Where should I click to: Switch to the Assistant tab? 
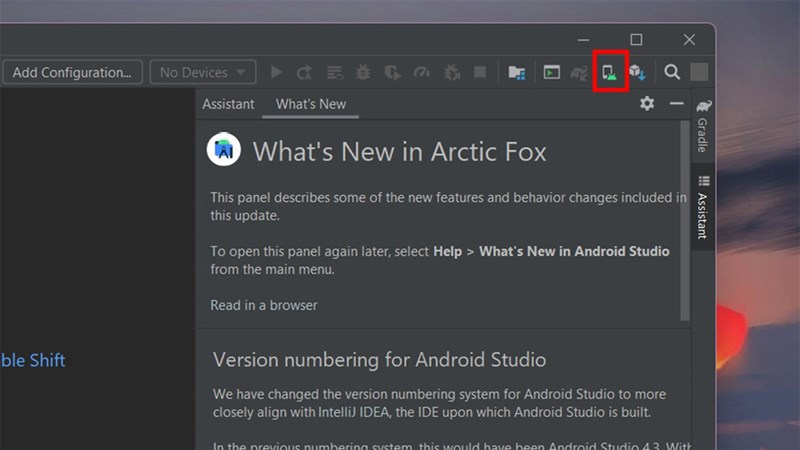pos(228,104)
